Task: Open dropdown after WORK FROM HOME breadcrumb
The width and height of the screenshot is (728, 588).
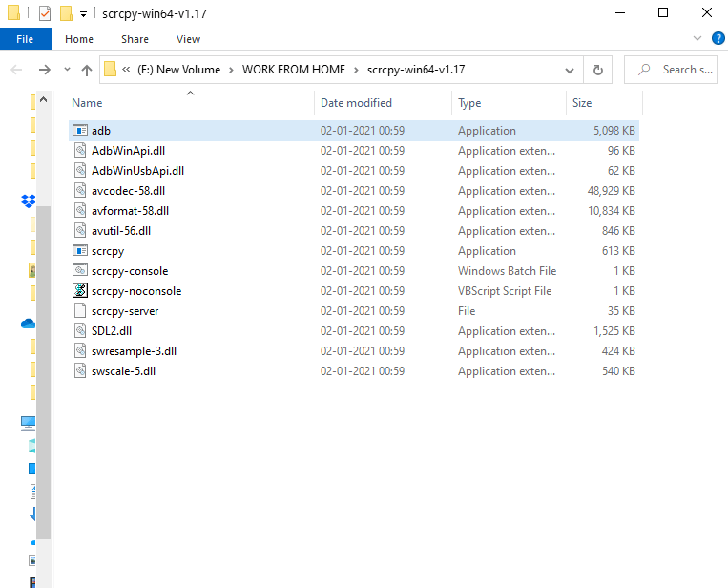Action: click(x=356, y=70)
